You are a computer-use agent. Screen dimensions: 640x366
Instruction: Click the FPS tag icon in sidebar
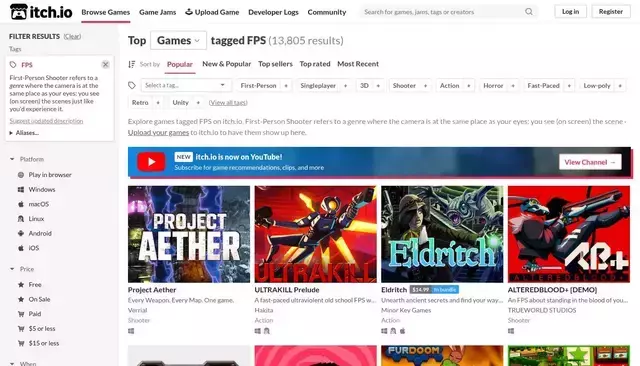click(13, 64)
